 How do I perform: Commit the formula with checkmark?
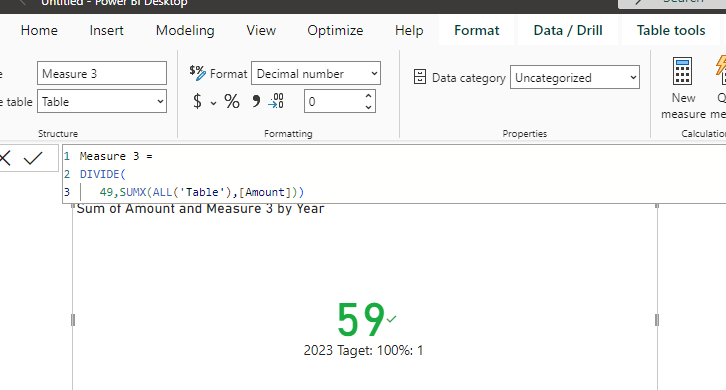(x=33, y=158)
